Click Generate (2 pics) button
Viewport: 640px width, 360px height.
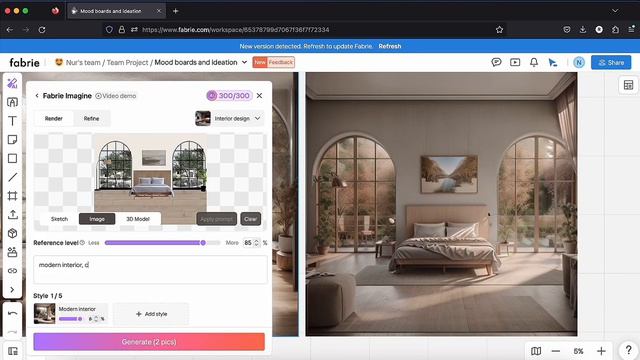[149, 342]
